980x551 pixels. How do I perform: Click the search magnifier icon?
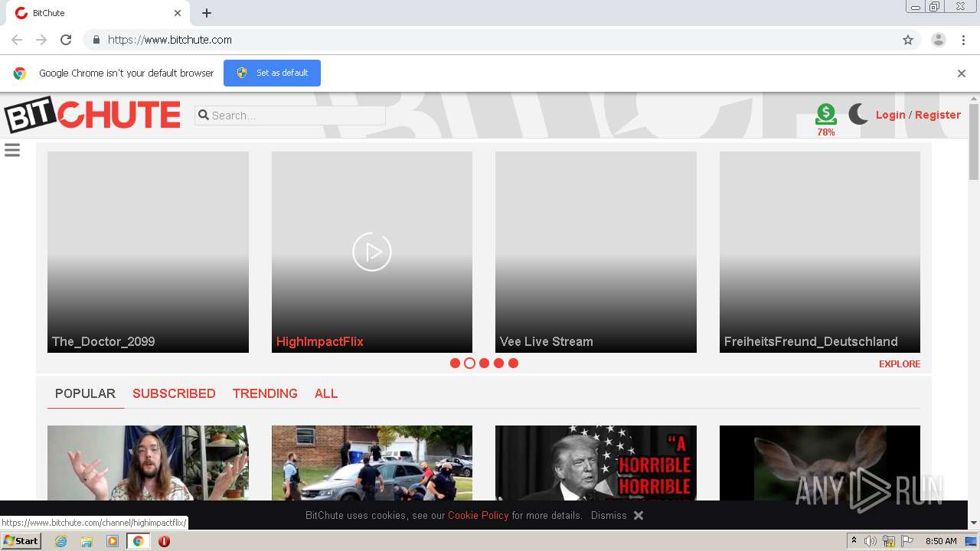(204, 115)
